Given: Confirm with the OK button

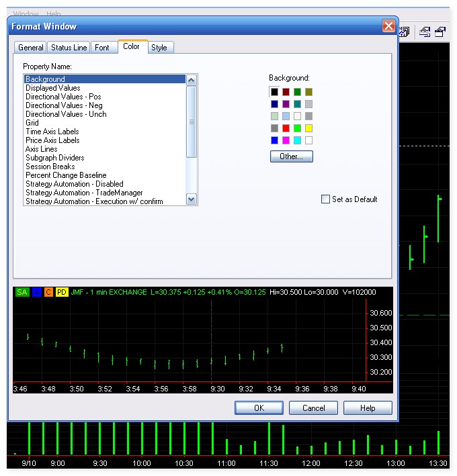Looking at the screenshot, I should pos(259,408).
